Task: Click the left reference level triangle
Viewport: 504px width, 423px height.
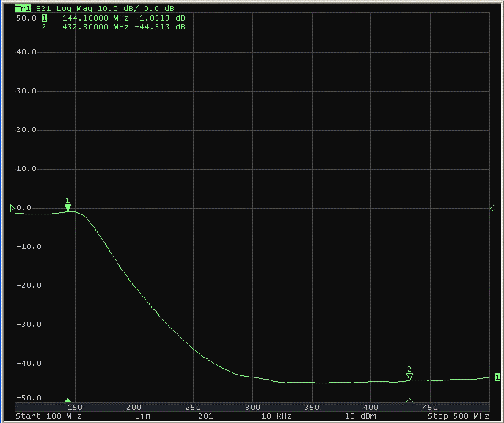Action: click(x=12, y=208)
